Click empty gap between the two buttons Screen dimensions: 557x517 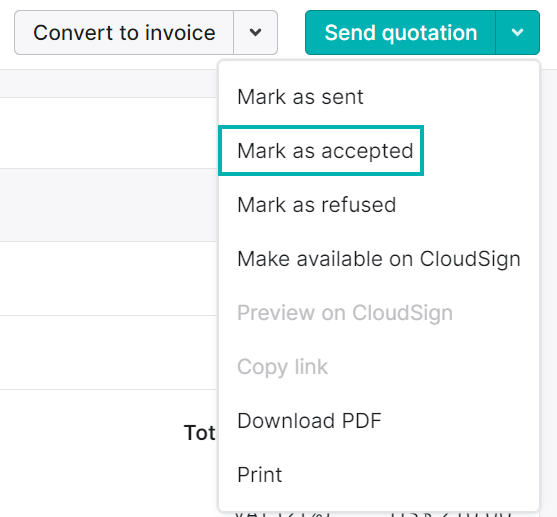click(291, 33)
